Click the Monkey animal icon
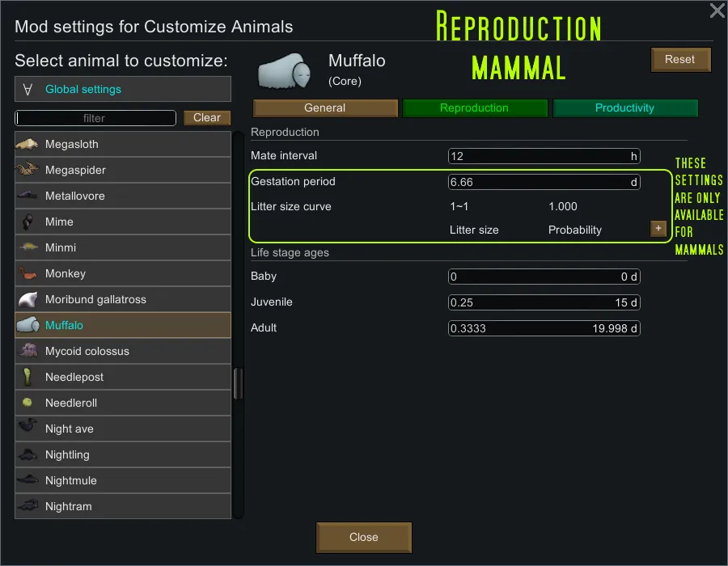Image resolution: width=728 pixels, height=566 pixels. (x=27, y=273)
